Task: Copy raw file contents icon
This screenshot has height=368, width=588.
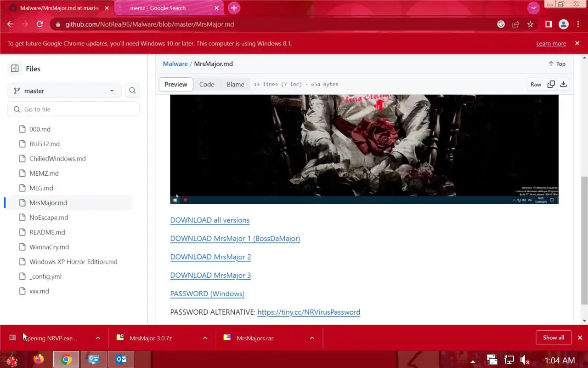Action: (551, 84)
